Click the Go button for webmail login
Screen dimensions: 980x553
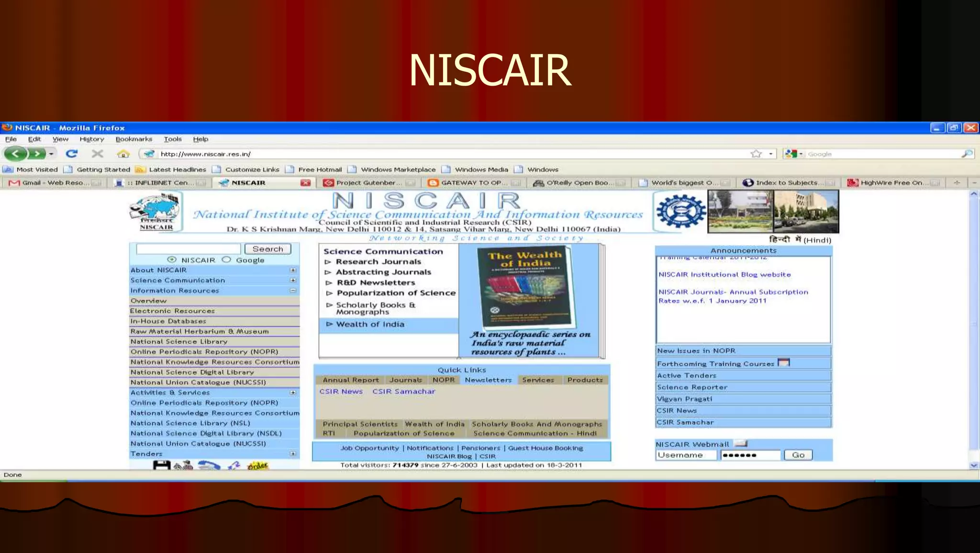[x=798, y=455]
